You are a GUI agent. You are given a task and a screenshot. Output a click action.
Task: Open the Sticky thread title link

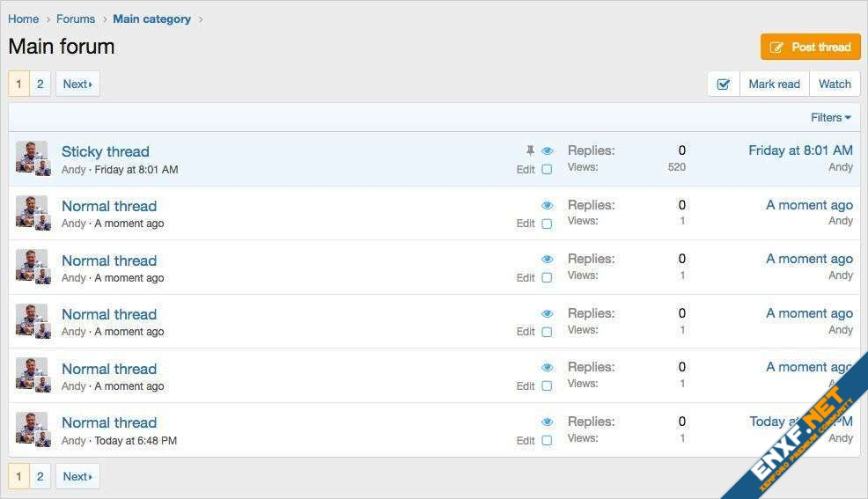[106, 151]
